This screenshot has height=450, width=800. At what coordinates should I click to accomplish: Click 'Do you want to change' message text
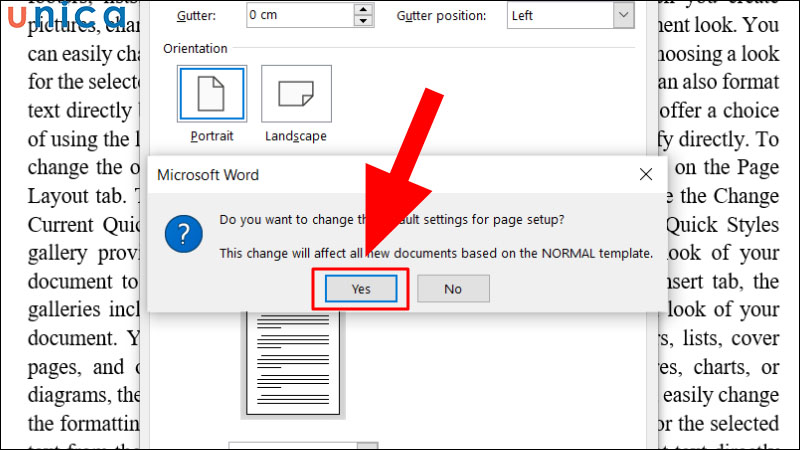coord(392,219)
